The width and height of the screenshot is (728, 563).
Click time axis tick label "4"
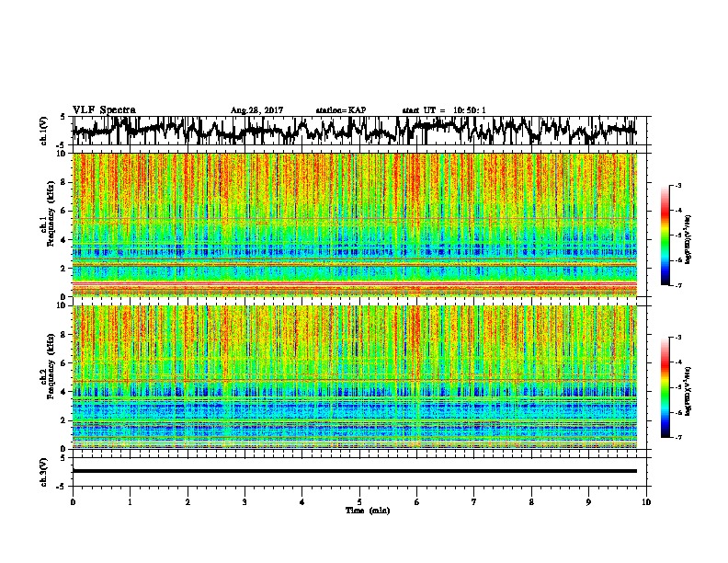[302, 502]
